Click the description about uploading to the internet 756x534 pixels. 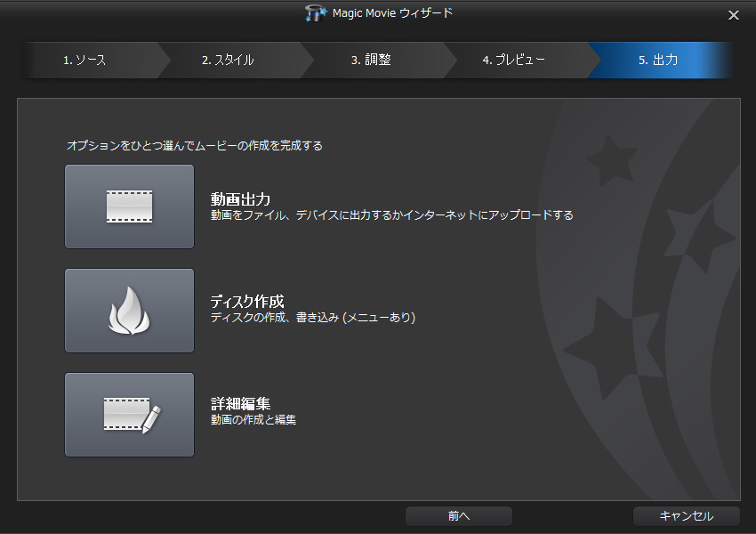tap(391, 215)
